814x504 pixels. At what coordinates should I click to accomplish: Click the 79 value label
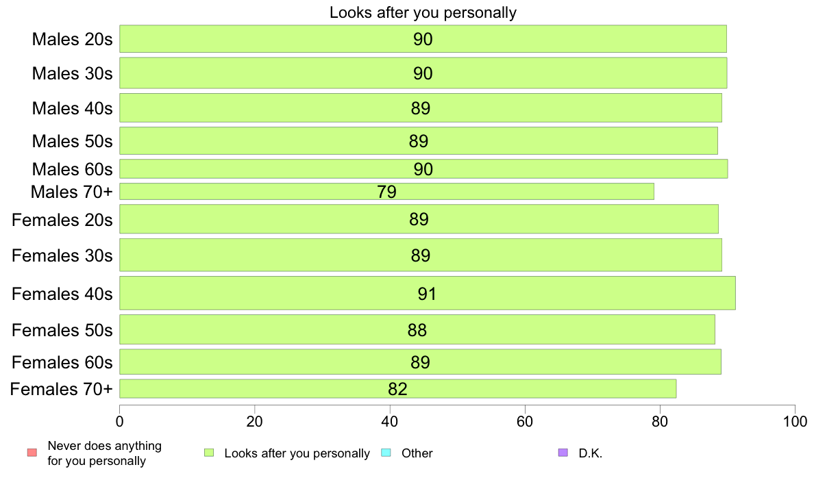(386, 192)
